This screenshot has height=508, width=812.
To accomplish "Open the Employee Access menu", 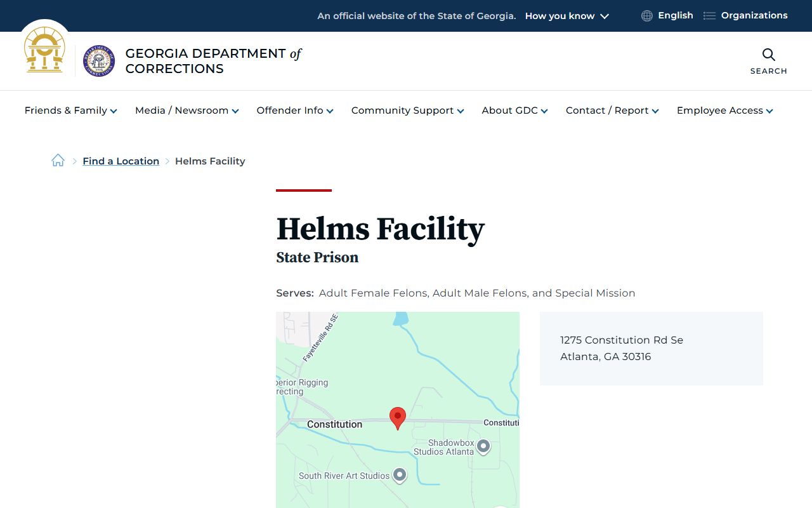I will pyautogui.click(x=725, y=110).
